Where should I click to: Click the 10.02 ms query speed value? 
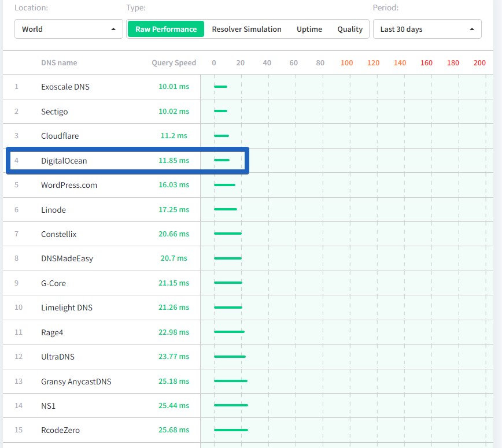pos(174,112)
